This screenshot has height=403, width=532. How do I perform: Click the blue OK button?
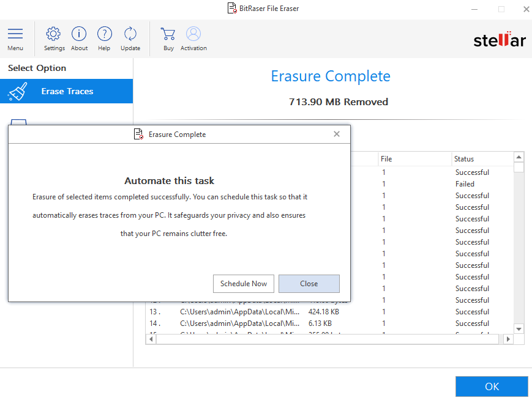click(492, 386)
